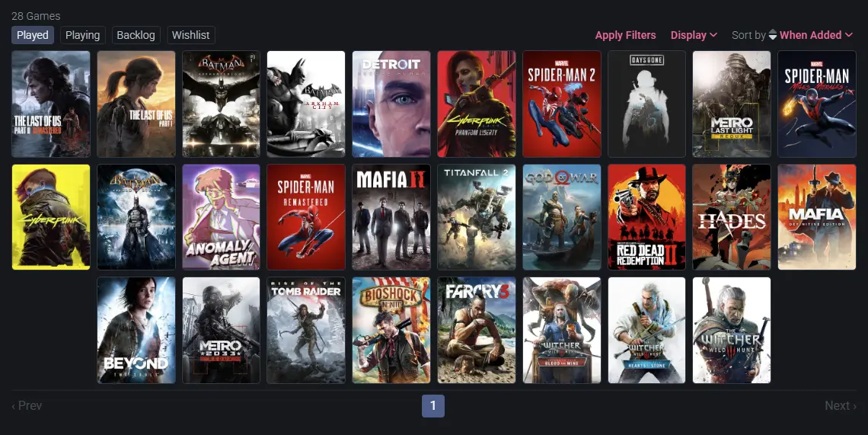868x435 pixels.
Task: Open The Last of Us Part I cover
Action: [x=136, y=104]
